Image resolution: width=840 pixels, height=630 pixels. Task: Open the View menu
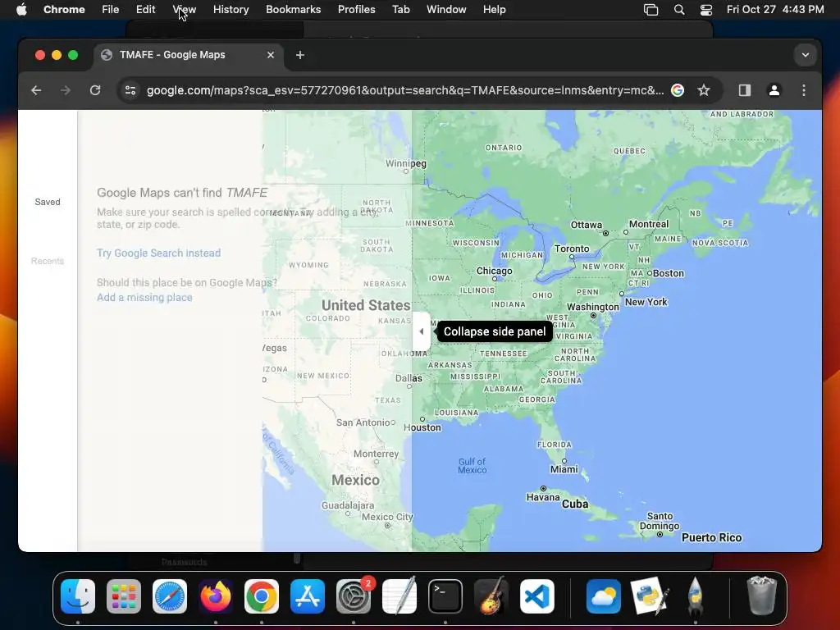(185, 10)
